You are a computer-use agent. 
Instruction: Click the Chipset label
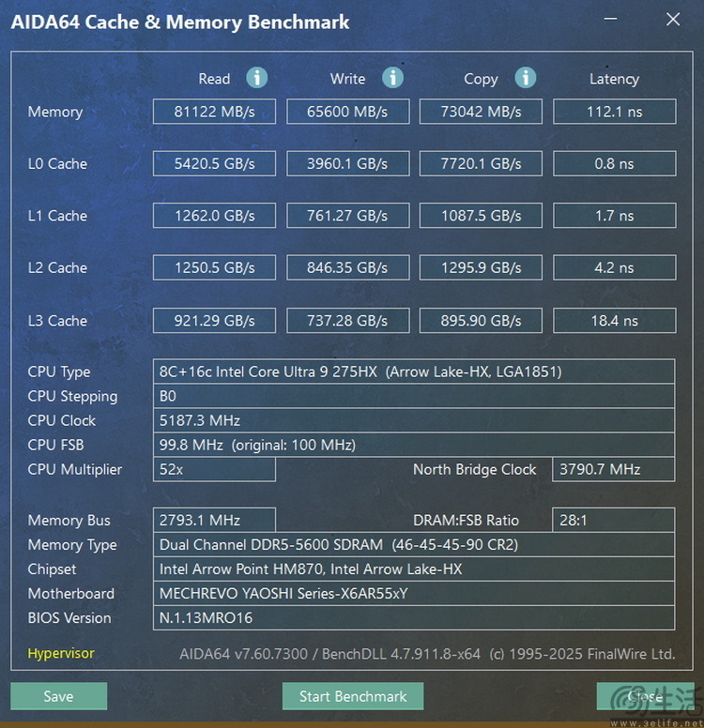pyautogui.click(x=52, y=569)
